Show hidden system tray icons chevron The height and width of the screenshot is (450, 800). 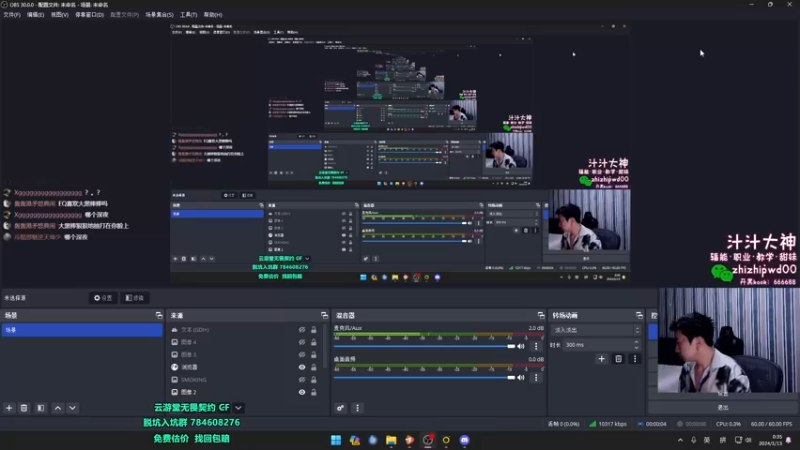coord(680,440)
